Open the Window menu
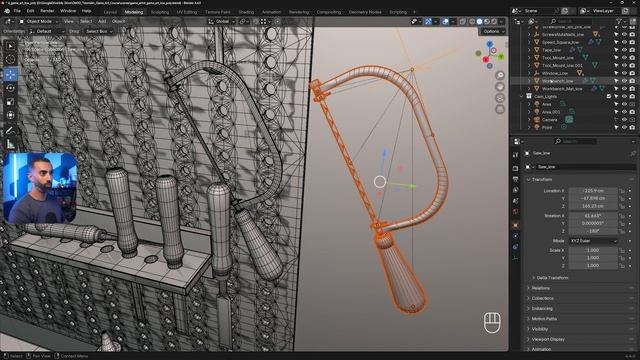 click(x=68, y=11)
